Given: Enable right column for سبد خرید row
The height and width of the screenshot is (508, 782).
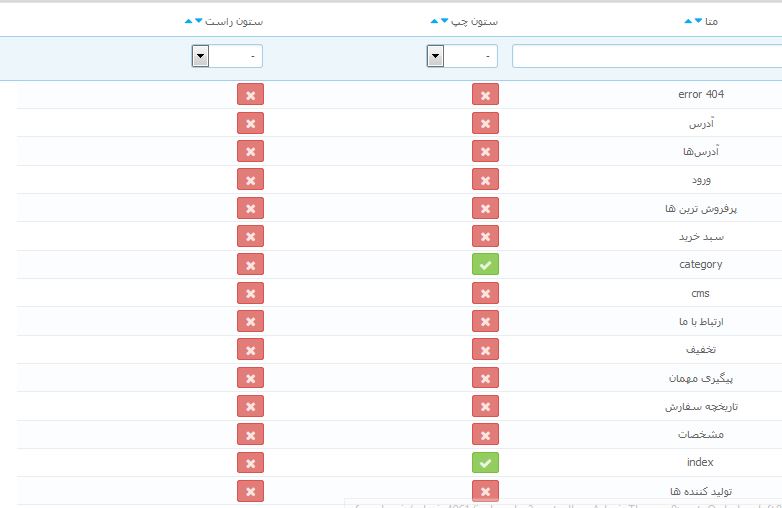Looking at the screenshot, I should click(250, 236).
